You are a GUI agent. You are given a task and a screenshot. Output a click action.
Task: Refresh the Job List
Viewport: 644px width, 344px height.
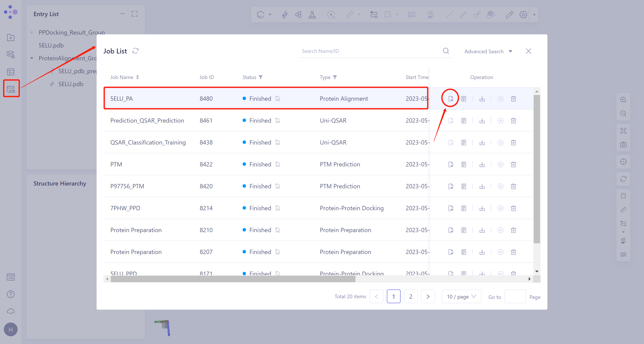135,51
